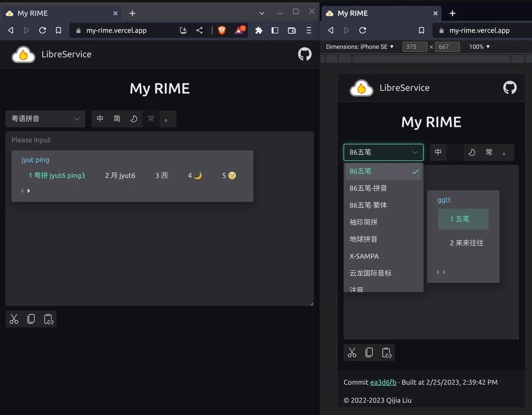Screen dimensions: 532x415
Task: Open GitHub icon in left window header
Action: click(x=304, y=54)
